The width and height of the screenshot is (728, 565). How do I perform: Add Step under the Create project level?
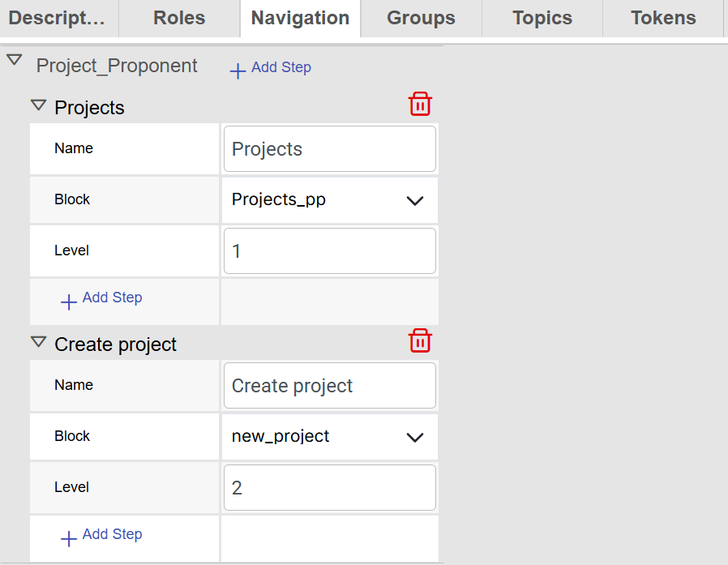[x=102, y=535]
